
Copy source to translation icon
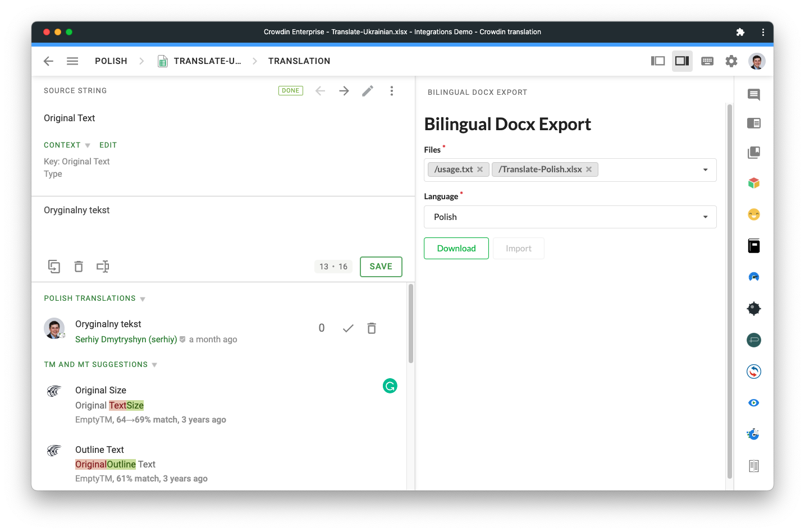tap(54, 267)
